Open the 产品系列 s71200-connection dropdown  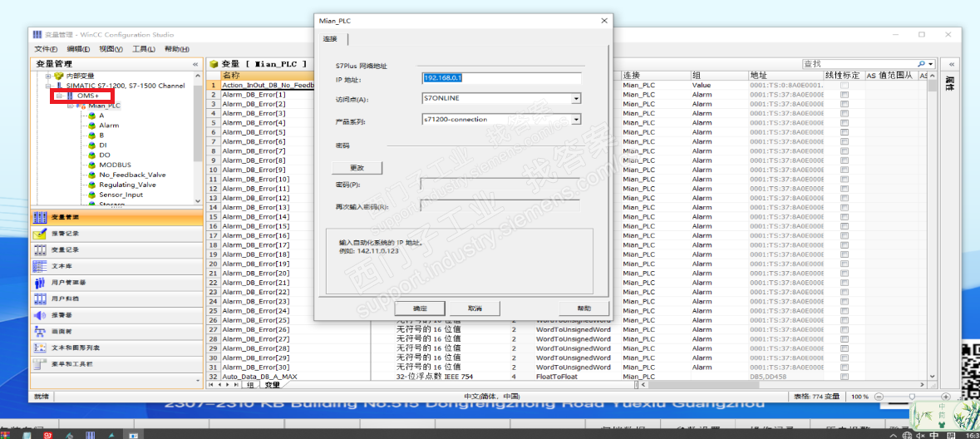(x=576, y=120)
